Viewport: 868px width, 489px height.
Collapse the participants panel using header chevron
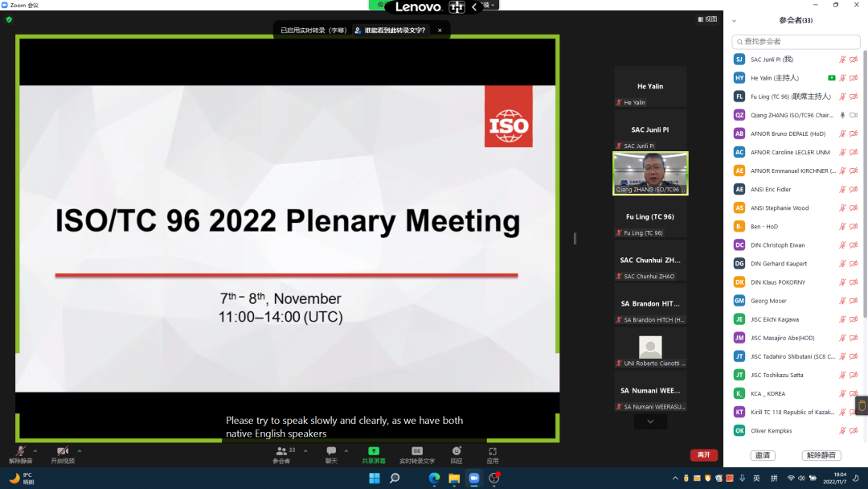734,21
